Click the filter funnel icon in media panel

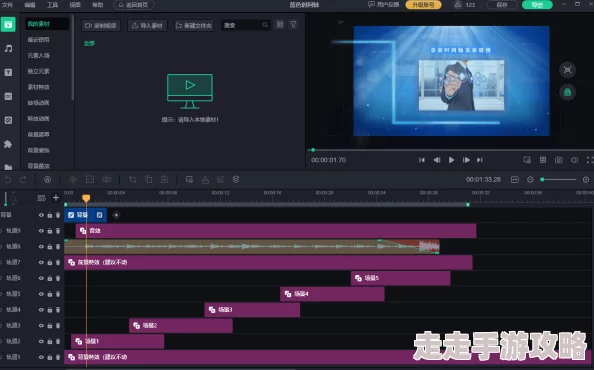click(293, 25)
